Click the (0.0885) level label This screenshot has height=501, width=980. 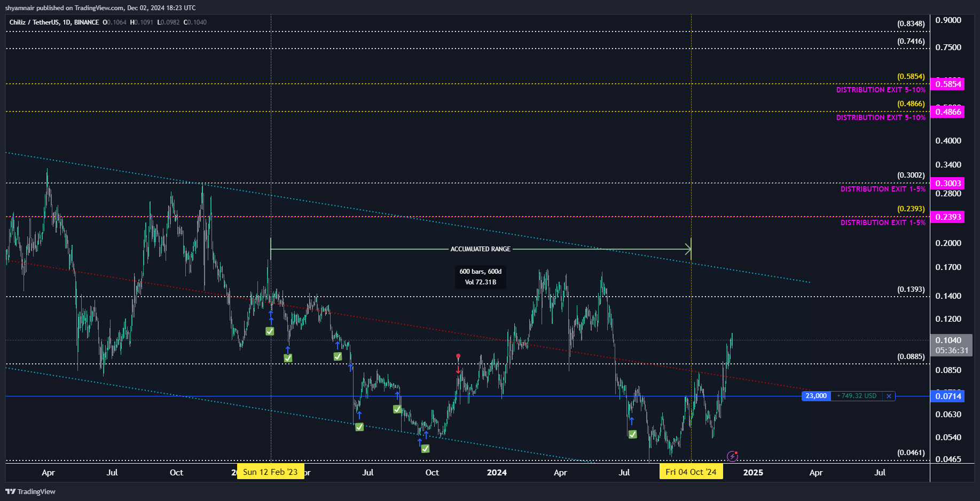click(911, 357)
